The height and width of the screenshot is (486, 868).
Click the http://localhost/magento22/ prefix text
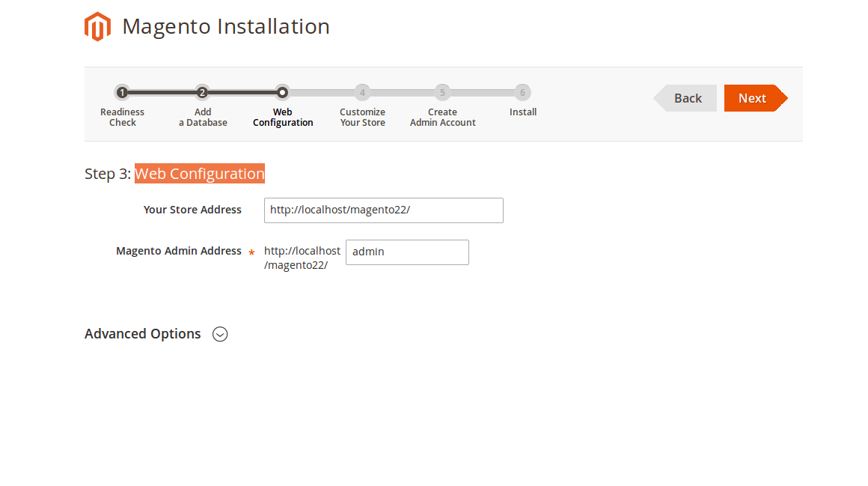[302, 258]
